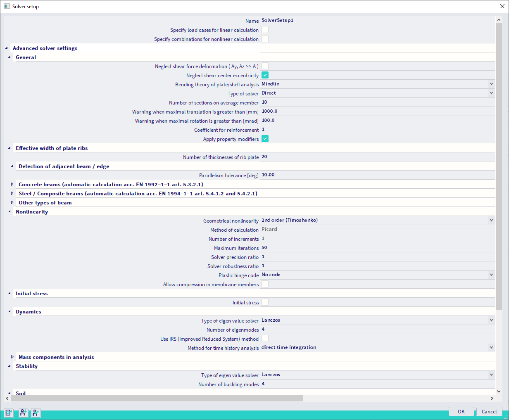Collapse the Dynamics section
509x420 pixels.
[10, 311]
